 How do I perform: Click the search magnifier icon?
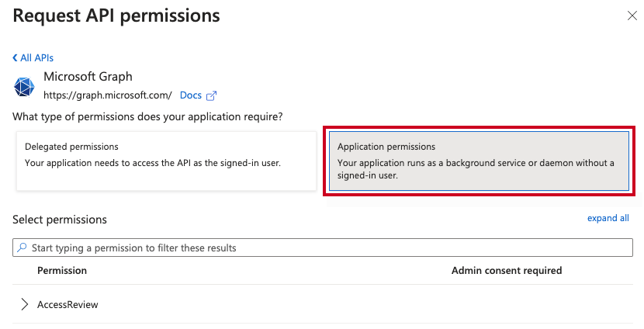[22, 248]
